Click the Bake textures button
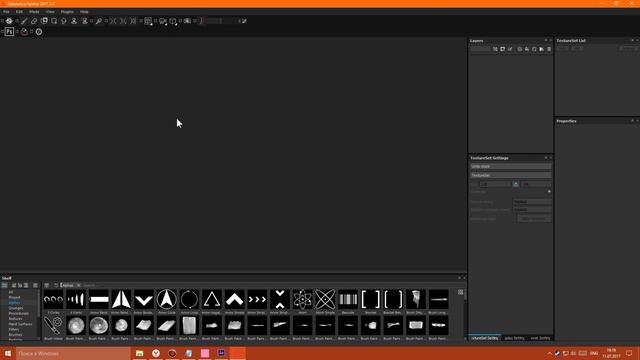Image resolution: width=640 pixels, height=360 pixels. point(534,219)
